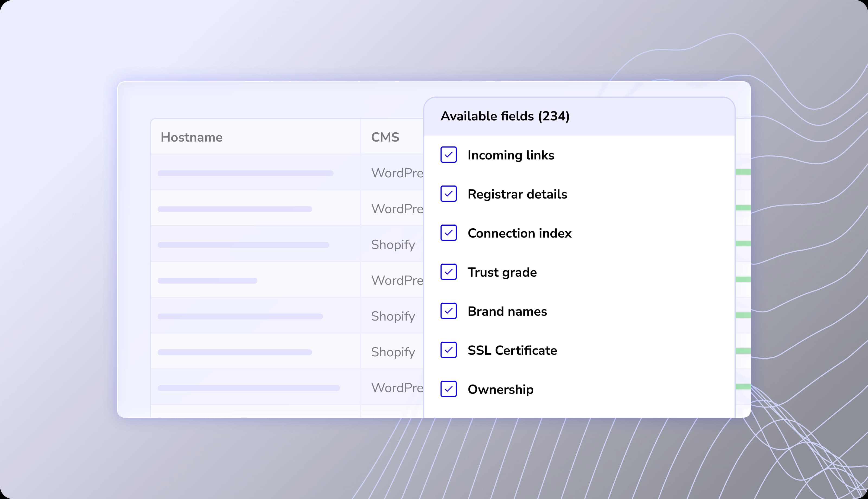Click the topmost green status bar
This screenshot has width=868, height=499.
click(743, 172)
